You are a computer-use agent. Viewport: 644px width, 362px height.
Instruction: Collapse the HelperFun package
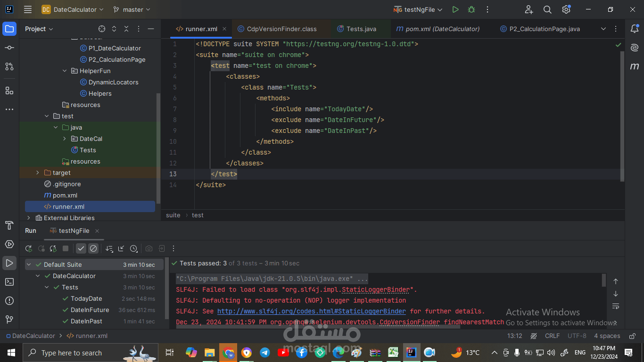pos(65,71)
